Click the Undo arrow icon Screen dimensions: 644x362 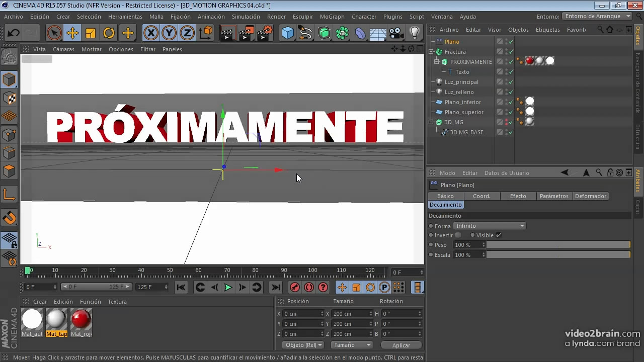(x=13, y=33)
